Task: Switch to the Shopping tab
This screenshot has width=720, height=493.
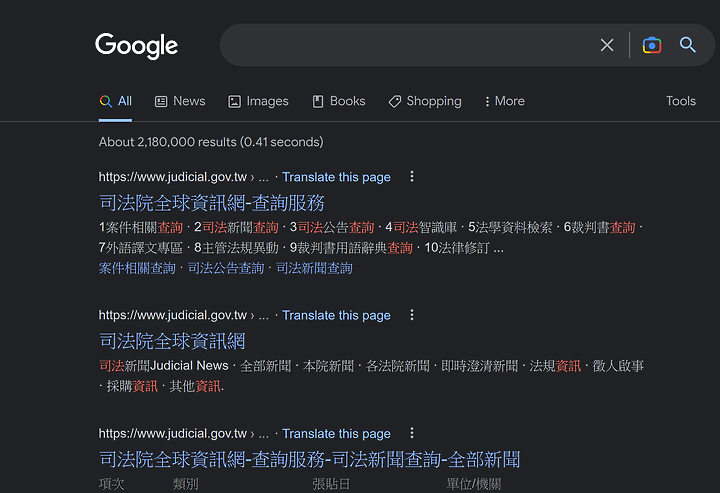Action: [x=425, y=101]
